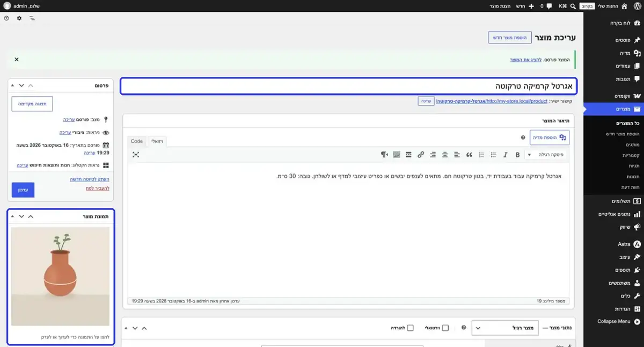
Task: Switch to the Code editor tab
Action: (x=137, y=141)
